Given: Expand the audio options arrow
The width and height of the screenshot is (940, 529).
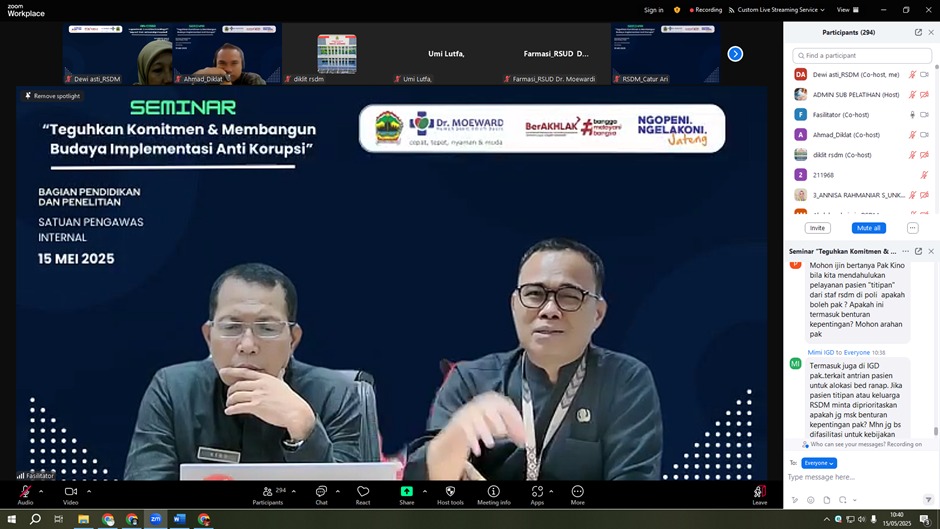Looking at the screenshot, I should click(x=41, y=491).
